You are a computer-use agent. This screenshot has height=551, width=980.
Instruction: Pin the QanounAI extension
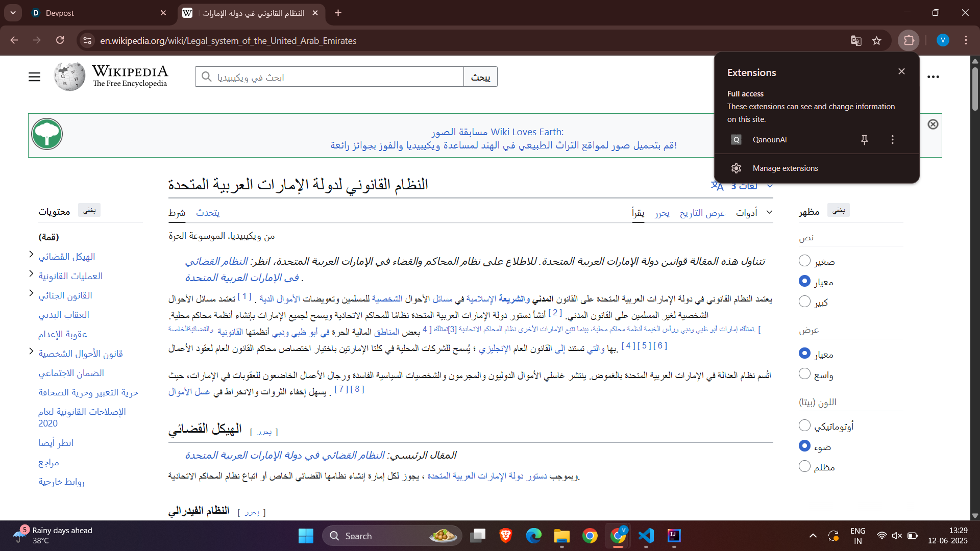864,139
